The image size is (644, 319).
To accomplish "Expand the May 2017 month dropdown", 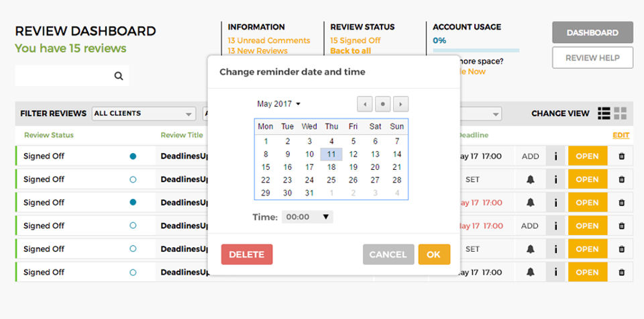I will click(279, 104).
